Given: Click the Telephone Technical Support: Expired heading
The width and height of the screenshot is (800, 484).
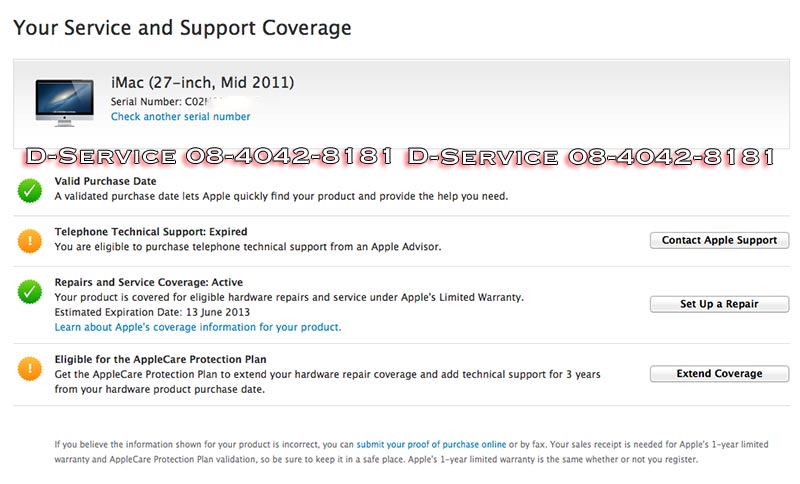Looking at the screenshot, I should (x=150, y=232).
